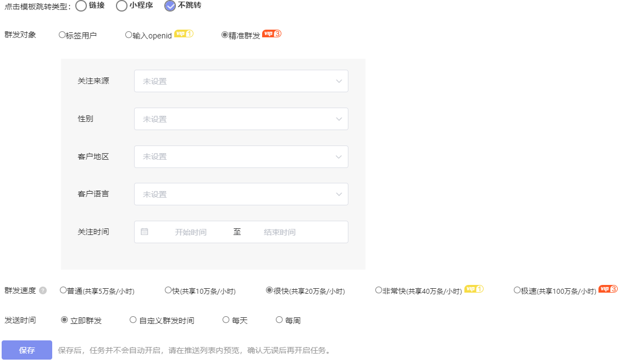Open the 客户地区 dropdown
The height and width of the screenshot is (364, 621).
pyautogui.click(x=241, y=156)
